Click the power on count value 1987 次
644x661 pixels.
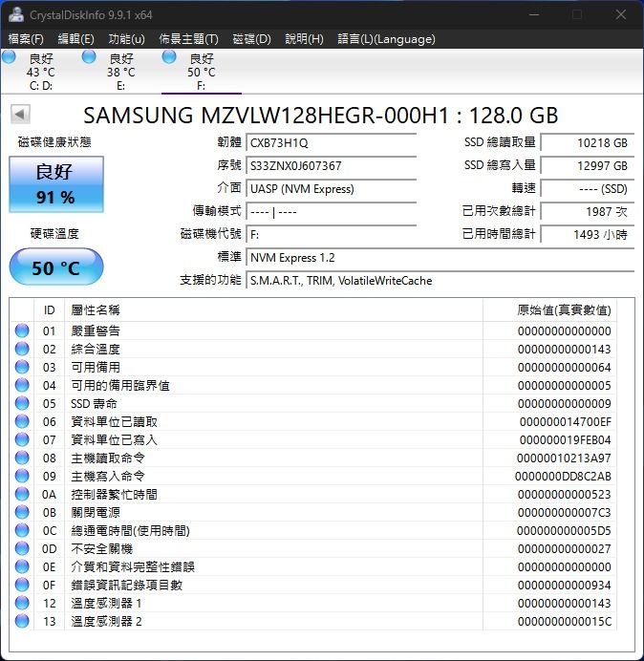pyautogui.click(x=587, y=212)
